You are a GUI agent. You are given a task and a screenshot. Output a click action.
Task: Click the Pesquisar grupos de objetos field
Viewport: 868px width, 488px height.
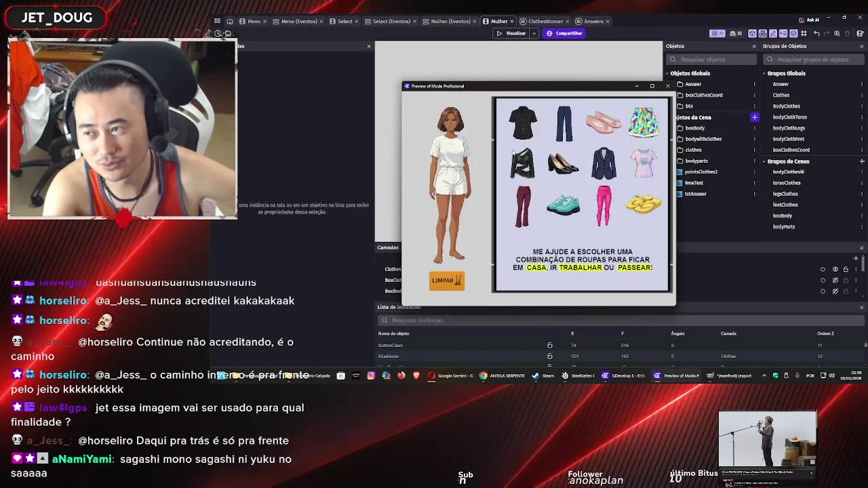[x=812, y=60]
